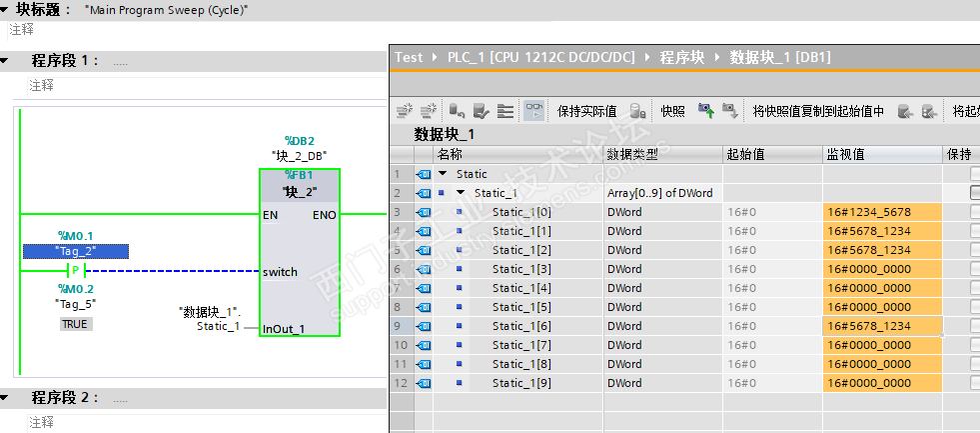Click the insert row toolbar icon
Image resolution: width=980 pixels, height=433 pixels.
405,111
